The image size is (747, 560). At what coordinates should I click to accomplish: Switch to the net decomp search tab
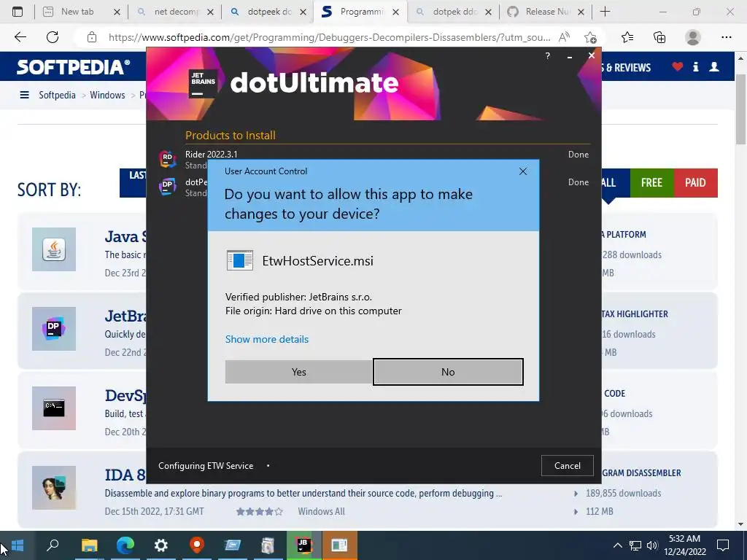click(175, 12)
